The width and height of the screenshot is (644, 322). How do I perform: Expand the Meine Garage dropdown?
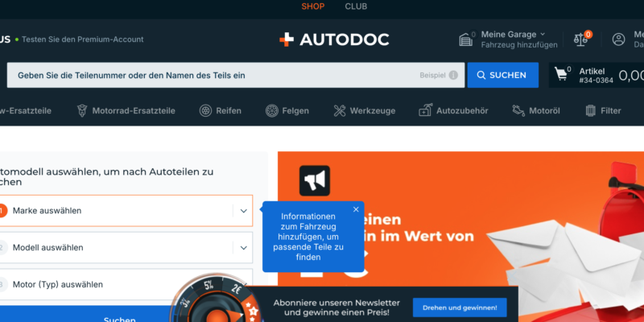coord(513,34)
